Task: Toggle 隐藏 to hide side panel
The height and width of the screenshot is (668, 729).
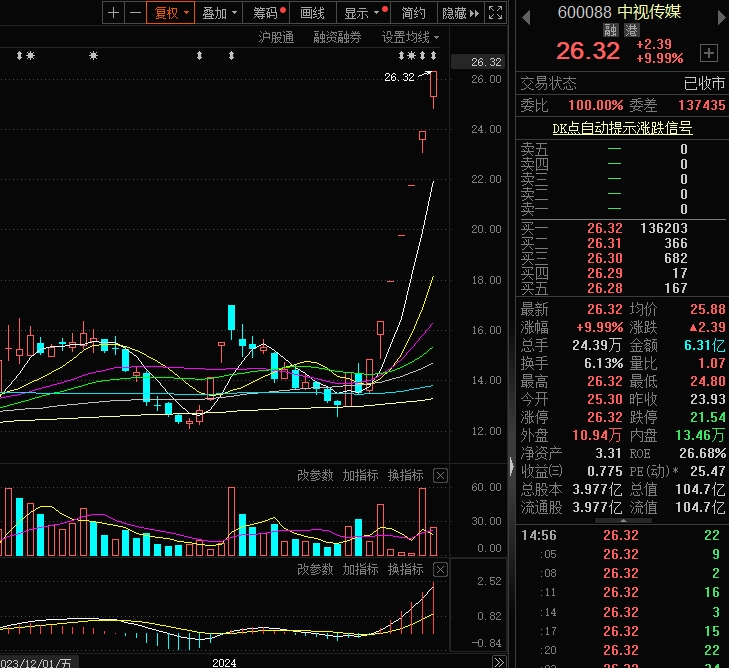Action: [453, 13]
